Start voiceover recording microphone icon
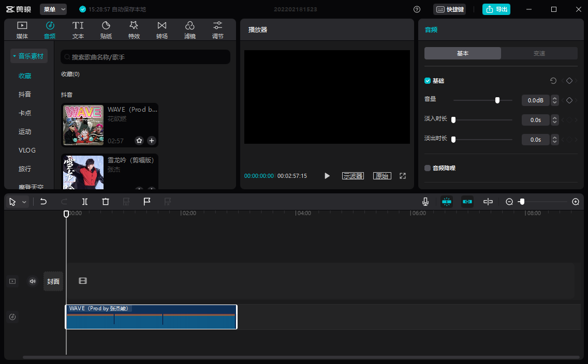This screenshot has width=588, height=364. click(x=425, y=202)
